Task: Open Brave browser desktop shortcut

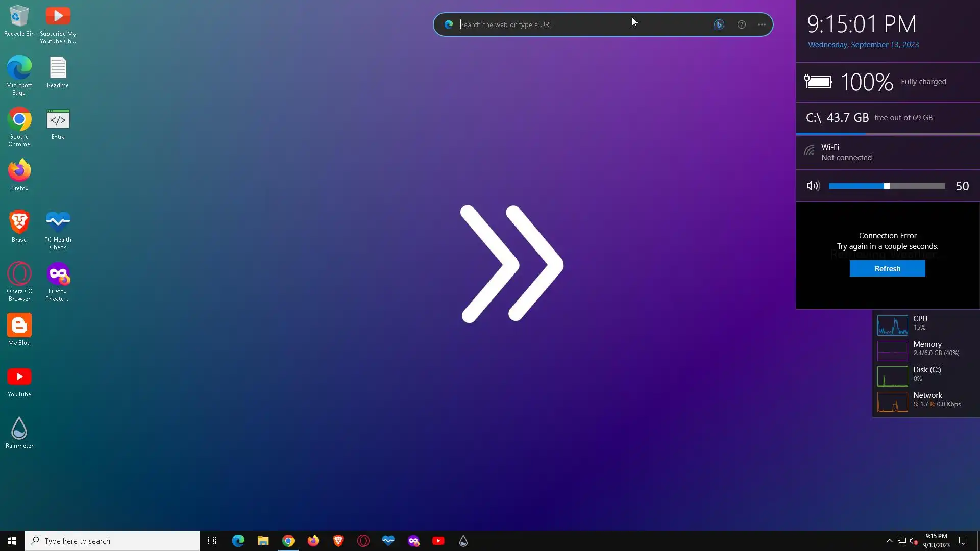Action: click(x=19, y=222)
